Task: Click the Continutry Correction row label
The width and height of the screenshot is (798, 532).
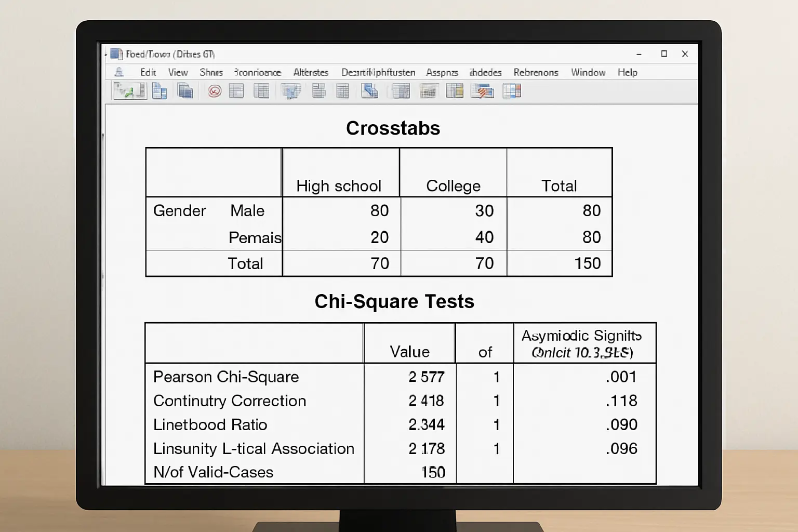Action: coord(230,401)
